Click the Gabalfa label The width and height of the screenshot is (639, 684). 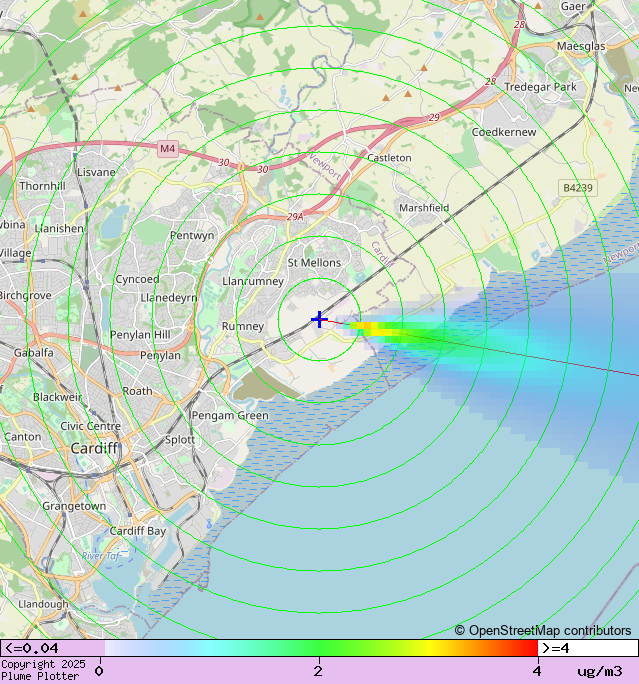point(34,352)
